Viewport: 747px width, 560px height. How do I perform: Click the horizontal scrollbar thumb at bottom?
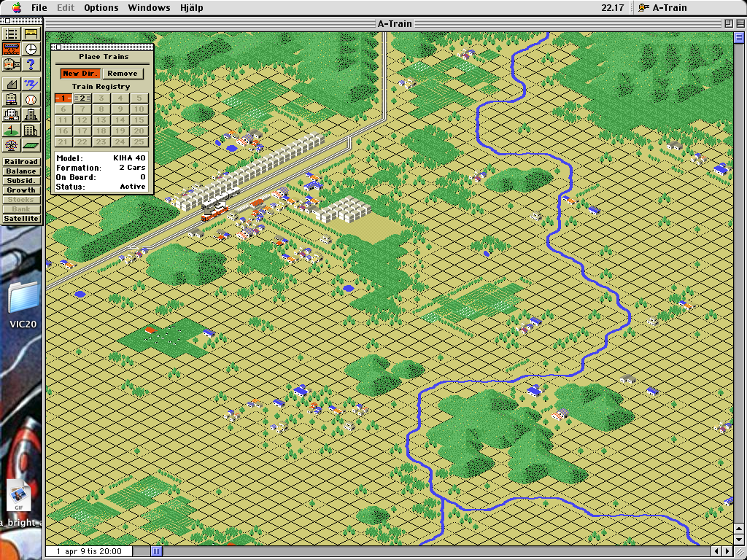coord(156,551)
